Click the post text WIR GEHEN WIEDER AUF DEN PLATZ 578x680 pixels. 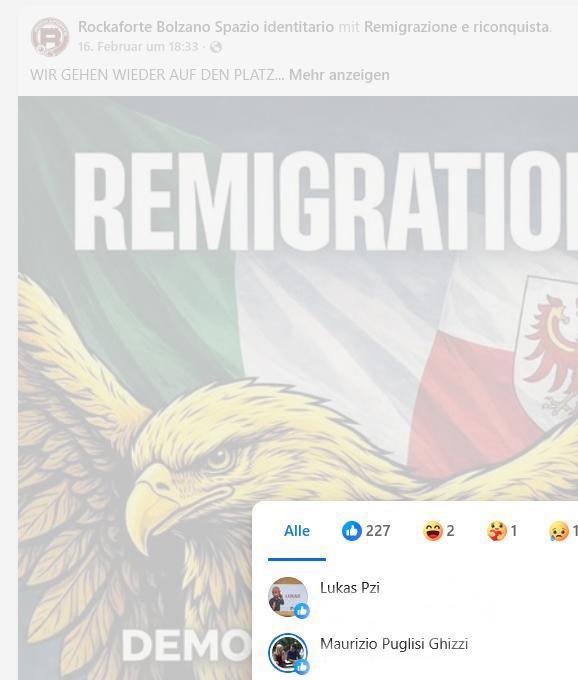click(157, 75)
